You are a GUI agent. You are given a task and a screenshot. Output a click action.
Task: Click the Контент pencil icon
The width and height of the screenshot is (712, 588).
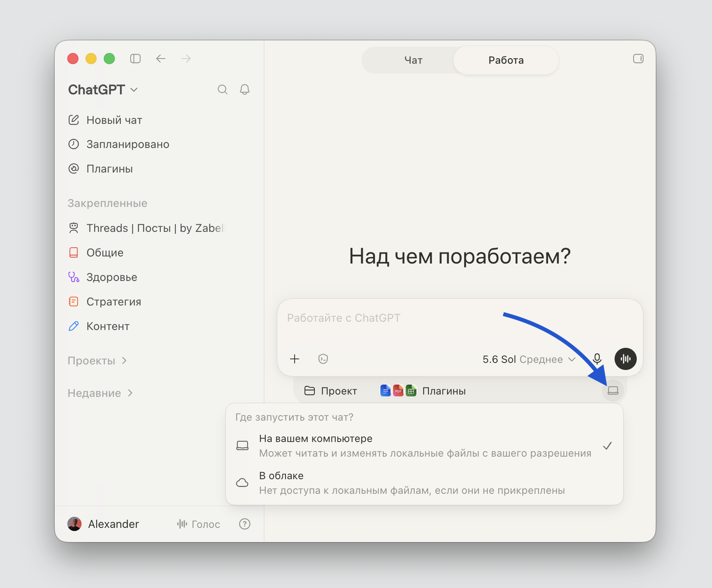tap(74, 326)
